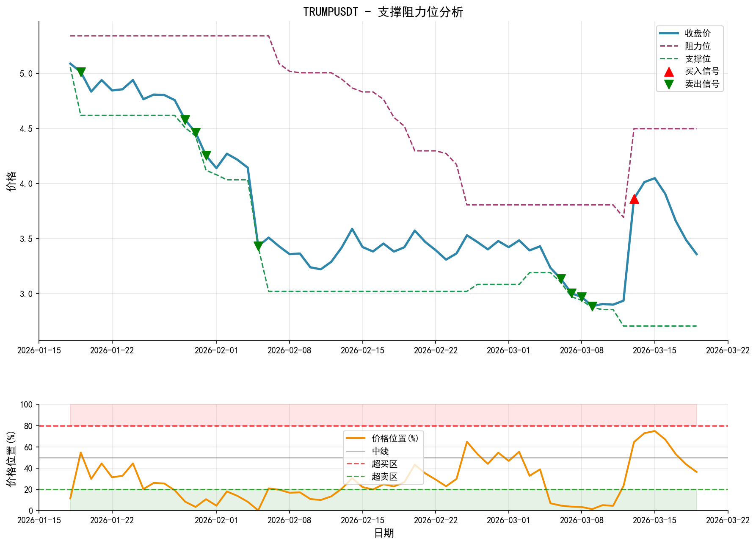Click the closing price peak near 4.05 in mid-March
This screenshot has height=544, width=756.
coord(654,178)
